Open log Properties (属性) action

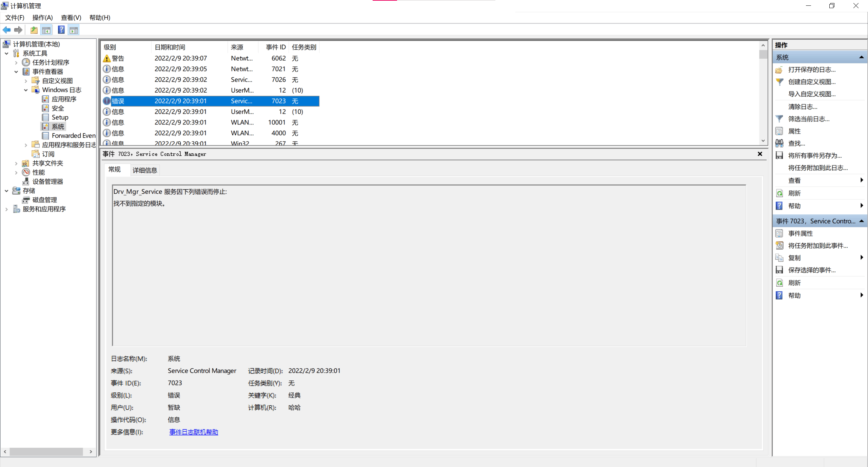click(794, 131)
